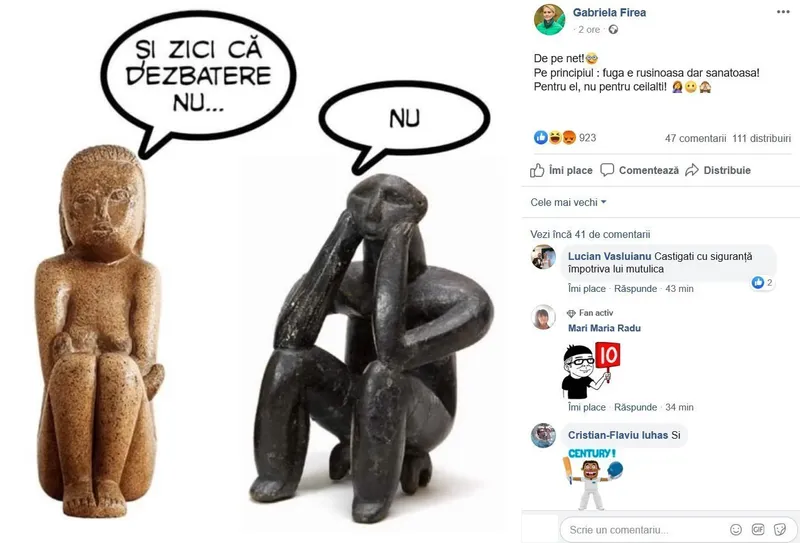
Task: Click the Îmi place thumbs-up icon
Action: tap(537, 170)
